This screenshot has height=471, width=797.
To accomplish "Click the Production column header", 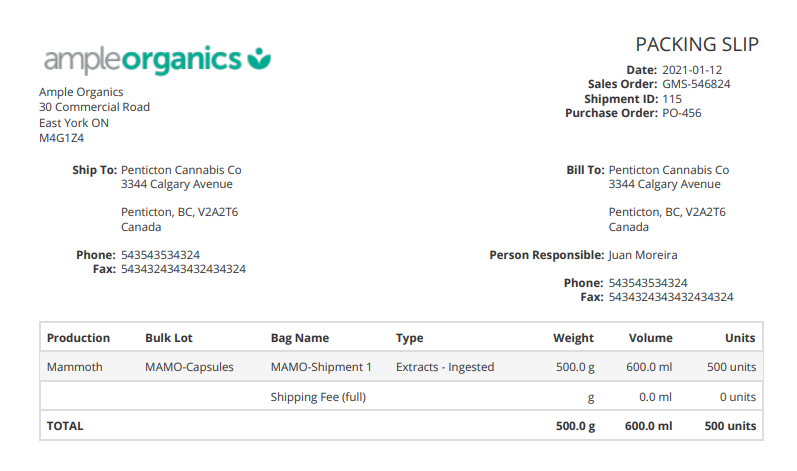I will [78, 338].
